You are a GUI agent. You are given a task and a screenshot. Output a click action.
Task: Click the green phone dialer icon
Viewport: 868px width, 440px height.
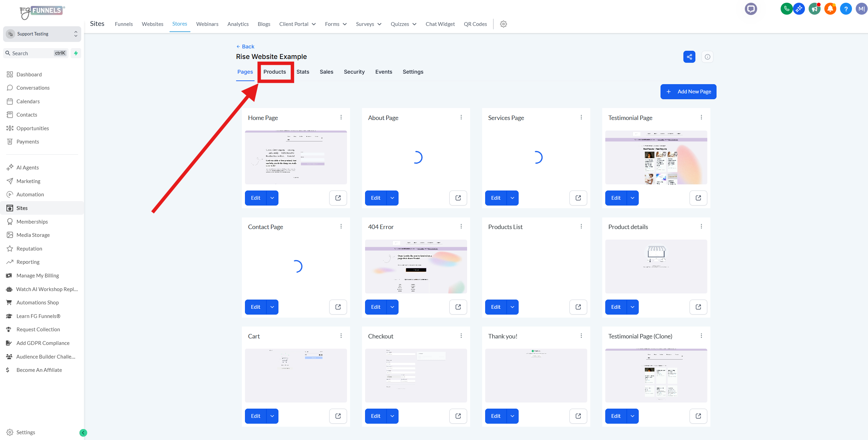click(786, 9)
